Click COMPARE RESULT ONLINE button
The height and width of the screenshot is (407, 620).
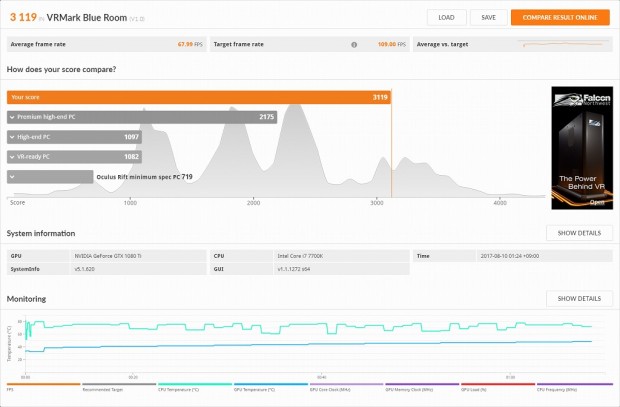coord(560,17)
